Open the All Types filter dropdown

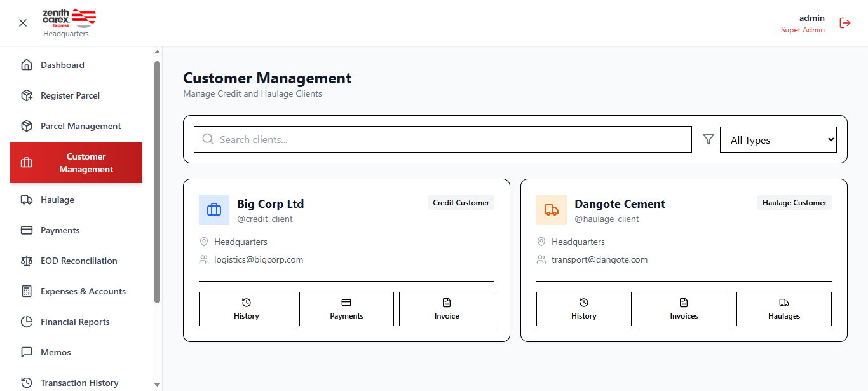pos(778,140)
